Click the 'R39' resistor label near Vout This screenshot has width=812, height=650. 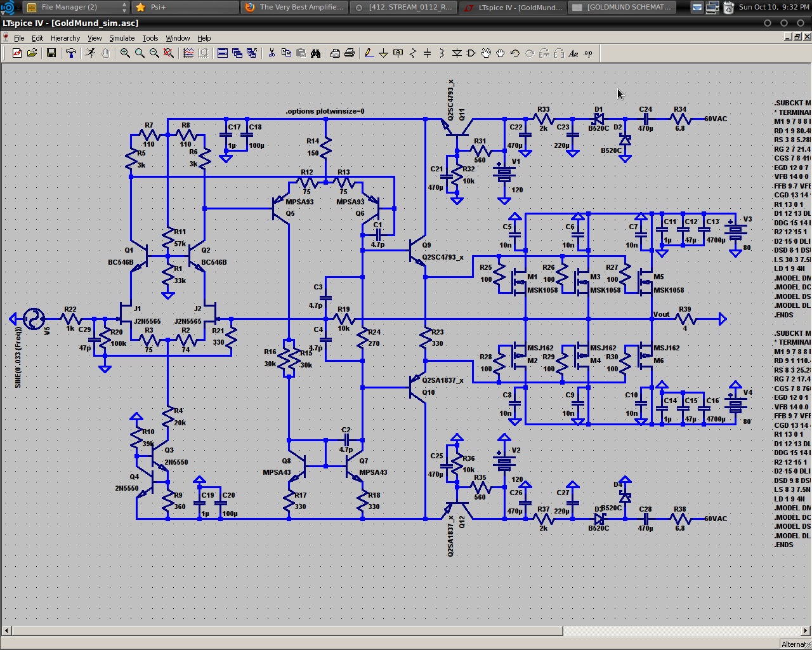(684, 310)
